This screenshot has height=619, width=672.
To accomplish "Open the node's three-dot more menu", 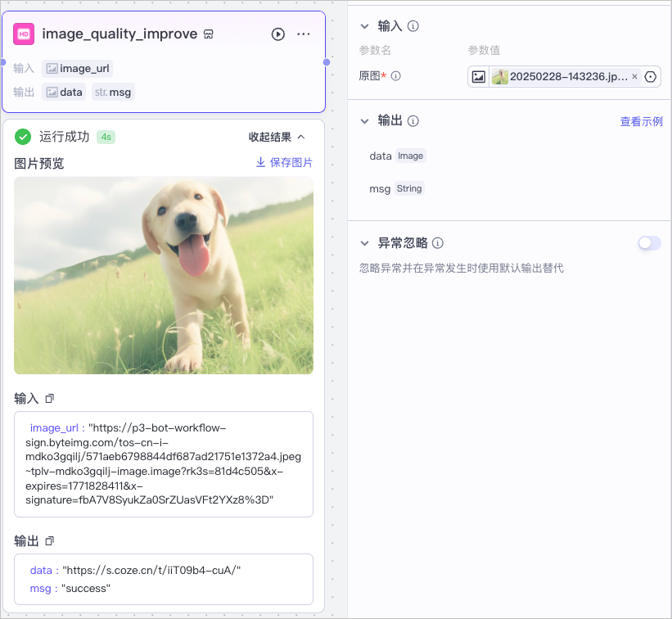I will [x=304, y=34].
